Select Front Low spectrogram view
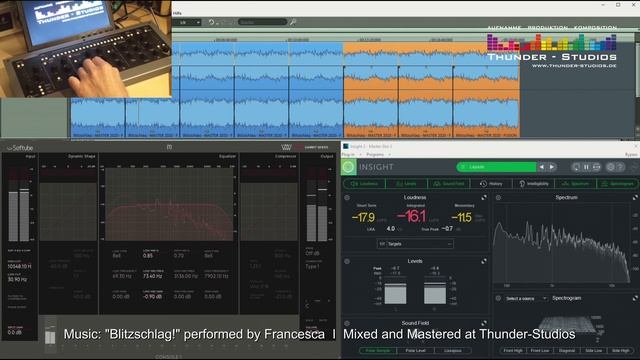Screen dimensions: 640x360 pyautogui.click(x=540, y=351)
